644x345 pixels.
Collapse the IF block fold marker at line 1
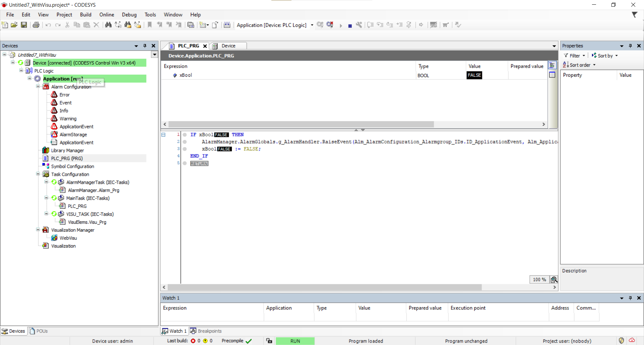163,135
